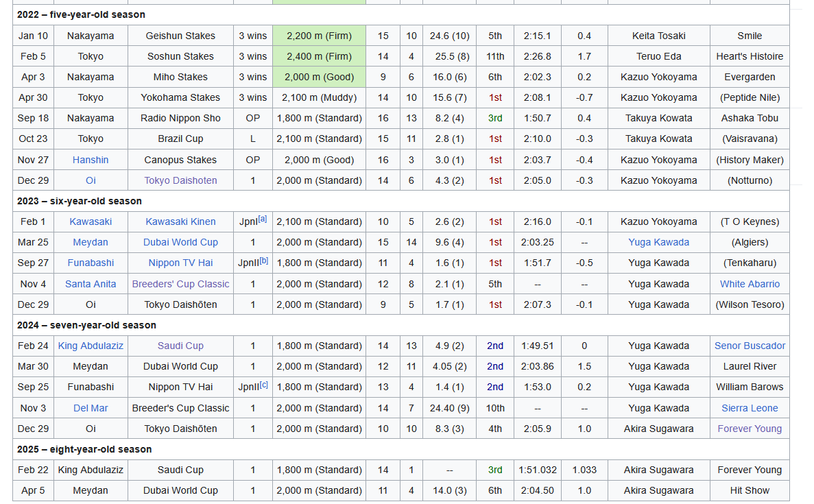Open the Hanshin racecourse link
Screen dimensions: 814x504
(x=91, y=160)
